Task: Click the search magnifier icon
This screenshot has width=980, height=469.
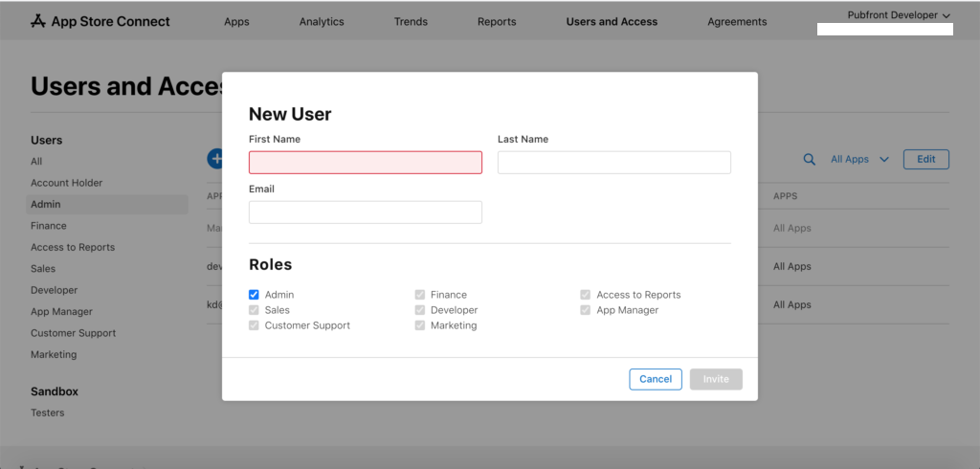Action: [809, 160]
